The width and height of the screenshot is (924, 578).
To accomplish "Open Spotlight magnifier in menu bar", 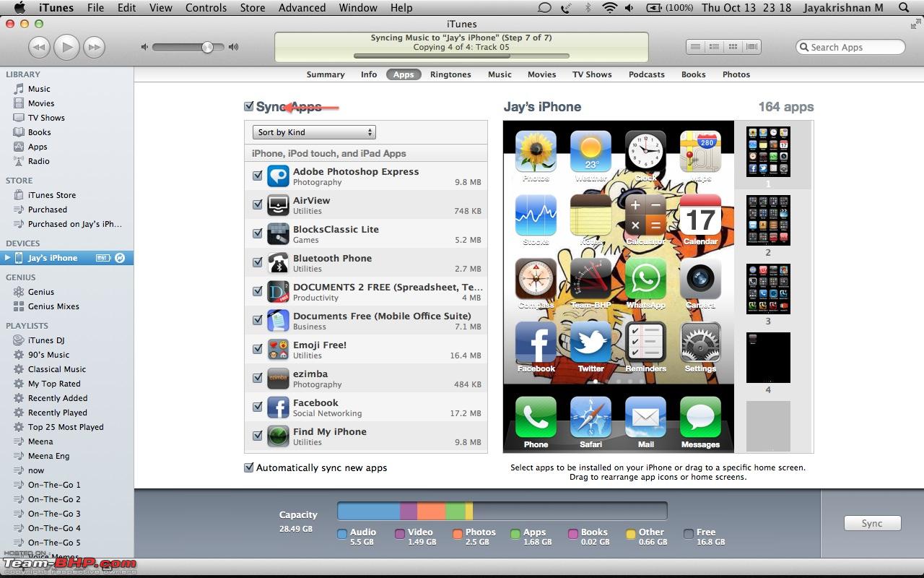I will point(904,8).
